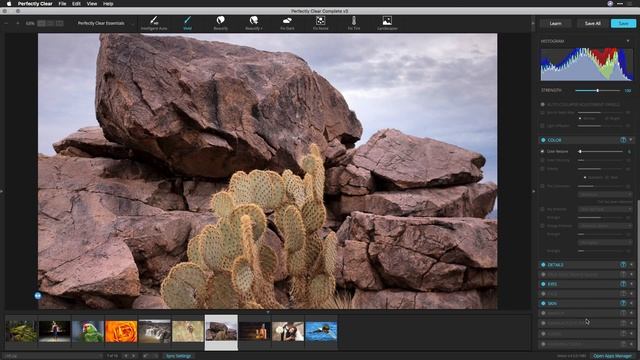Select the wedding couple thumbnail
This screenshot has width=640, height=360.
tap(288, 331)
